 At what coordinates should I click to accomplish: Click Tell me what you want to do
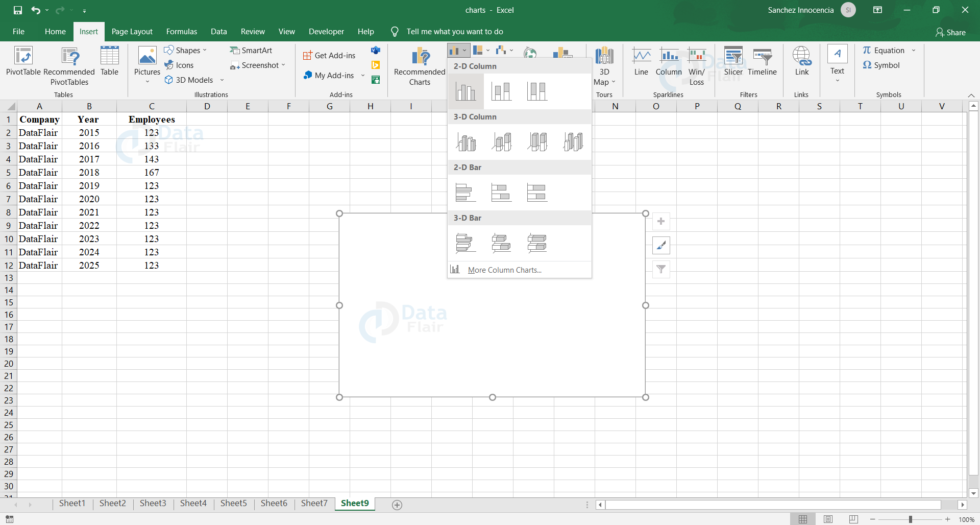click(x=454, y=32)
